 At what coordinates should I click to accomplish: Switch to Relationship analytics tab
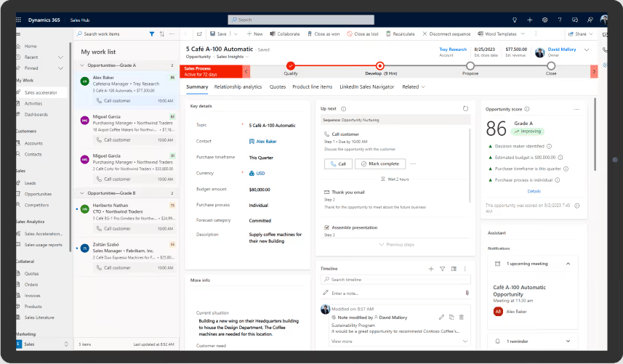click(238, 87)
